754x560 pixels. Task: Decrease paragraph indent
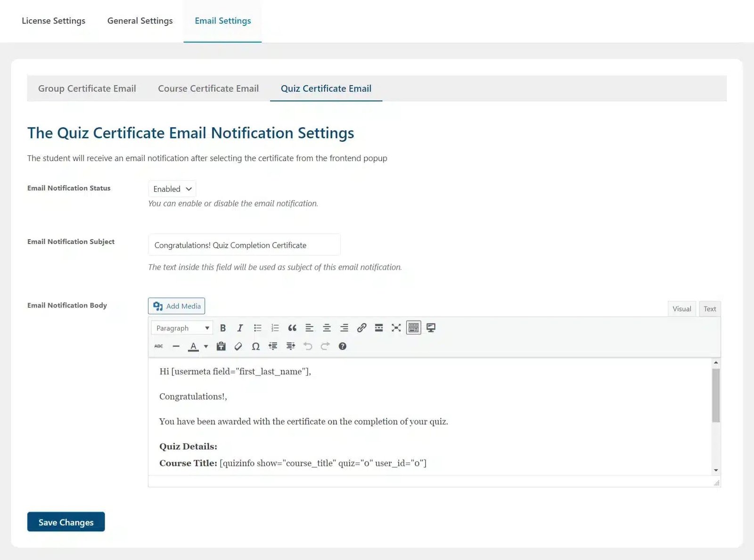(x=273, y=346)
